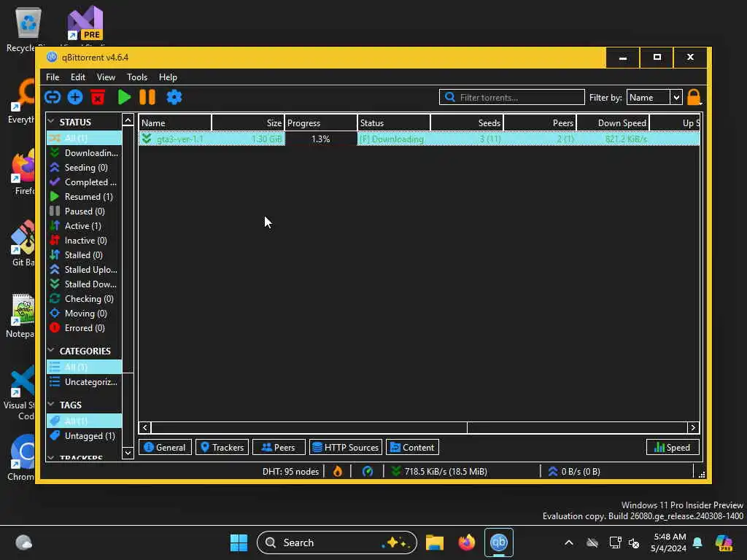Click the orange lock icon in toolbar
This screenshot has height=560, width=747.
click(x=694, y=97)
